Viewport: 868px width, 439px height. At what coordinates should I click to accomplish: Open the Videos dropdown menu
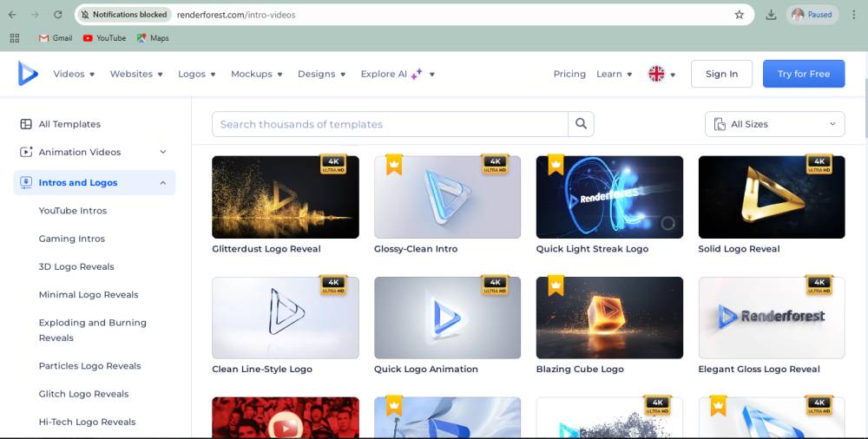[x=74, y=74]
